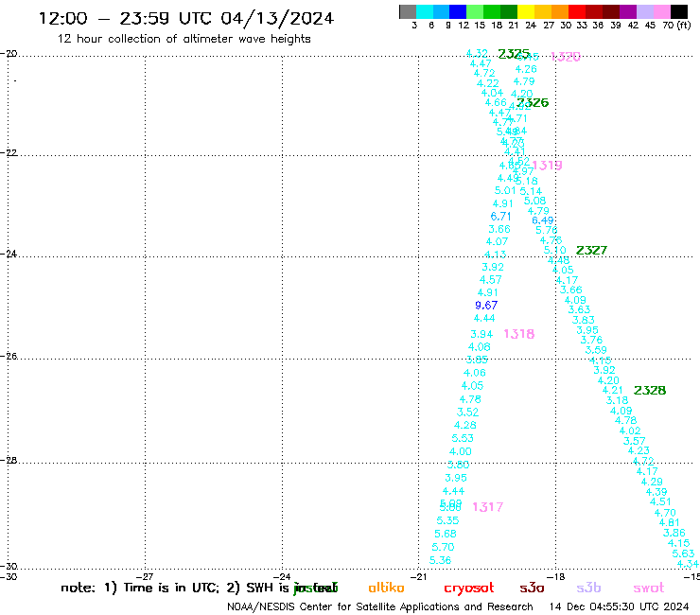
Task: Pick the bright red legend swatch
Action: tap(577, 11)
